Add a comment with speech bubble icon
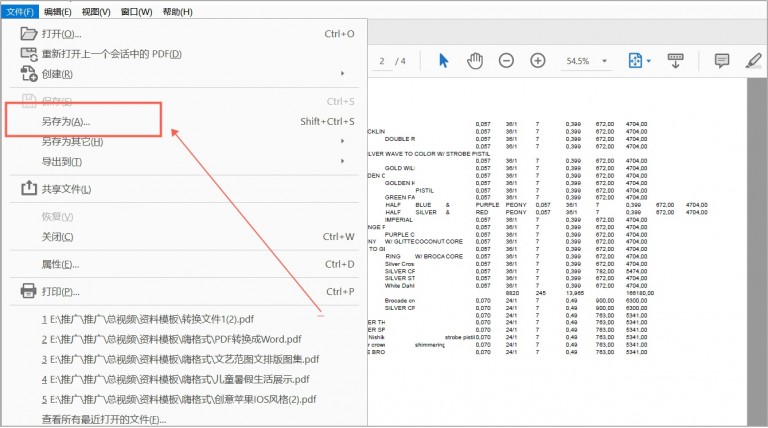 coord(721,61)
